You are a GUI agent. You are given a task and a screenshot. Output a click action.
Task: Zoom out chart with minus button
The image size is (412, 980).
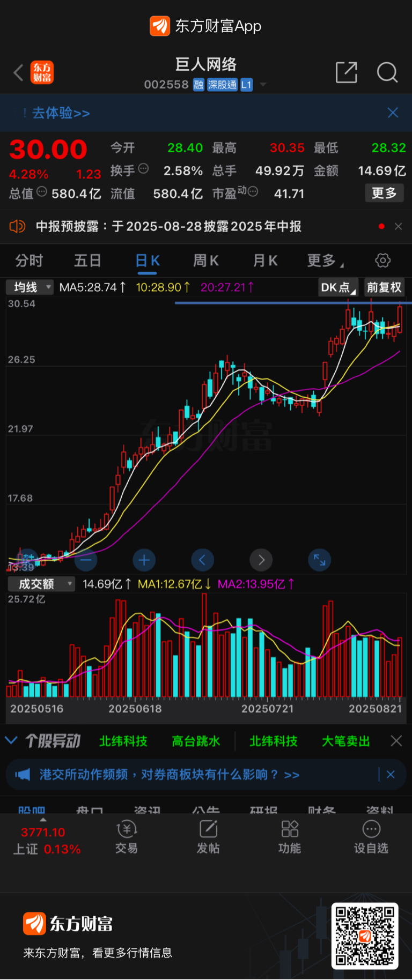pos(86,560)
